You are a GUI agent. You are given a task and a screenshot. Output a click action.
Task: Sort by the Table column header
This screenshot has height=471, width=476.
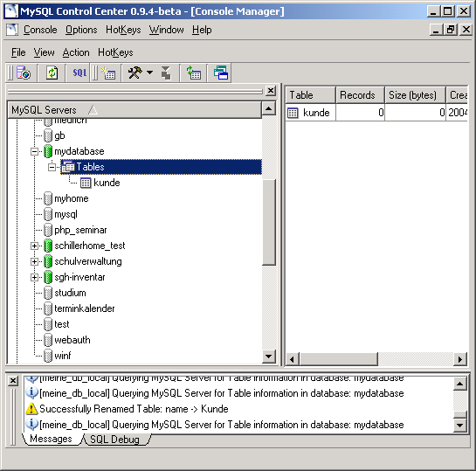(x=310, y=95)
